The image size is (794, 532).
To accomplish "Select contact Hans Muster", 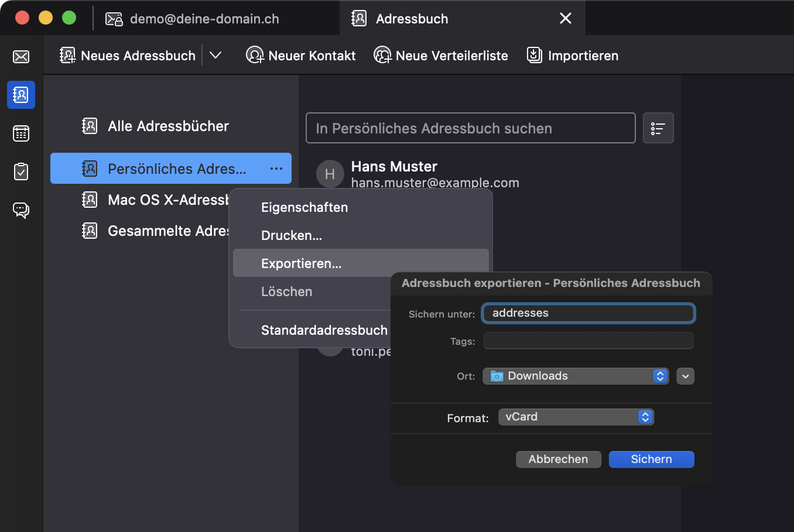I will (434, 174).
